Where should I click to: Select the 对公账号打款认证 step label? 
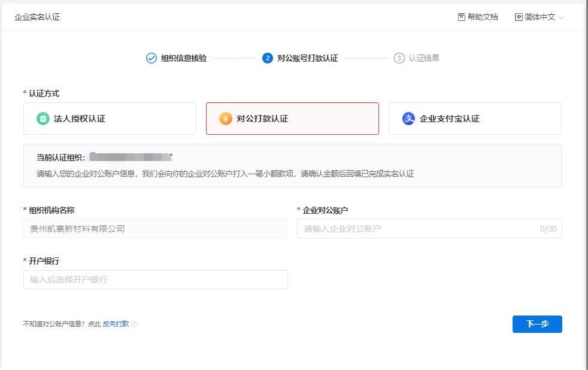308,58
